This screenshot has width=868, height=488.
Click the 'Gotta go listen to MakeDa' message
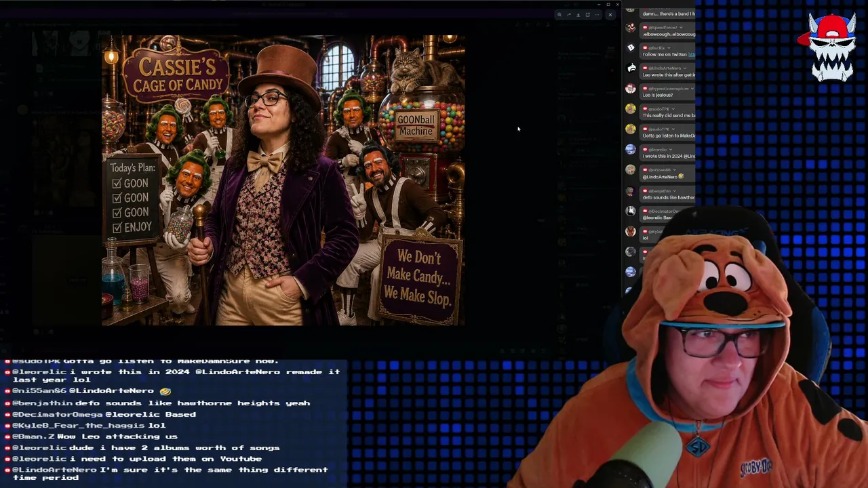pos(669,136)
